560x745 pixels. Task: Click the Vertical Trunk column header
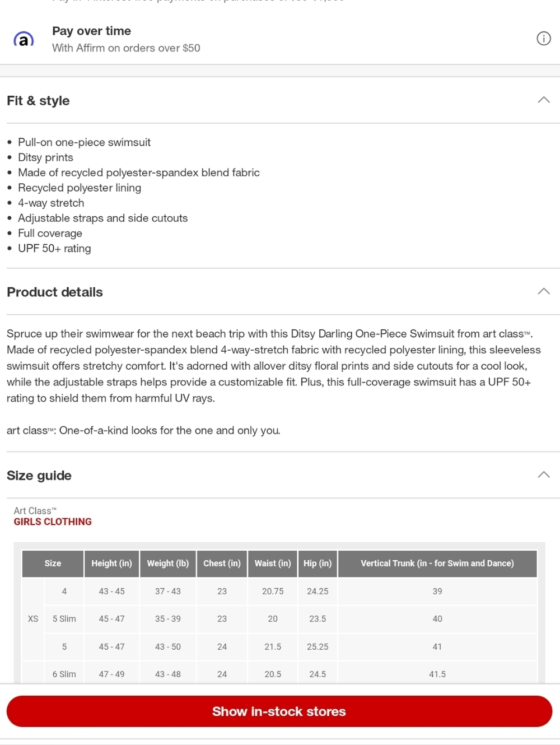(x=437, y=564)
